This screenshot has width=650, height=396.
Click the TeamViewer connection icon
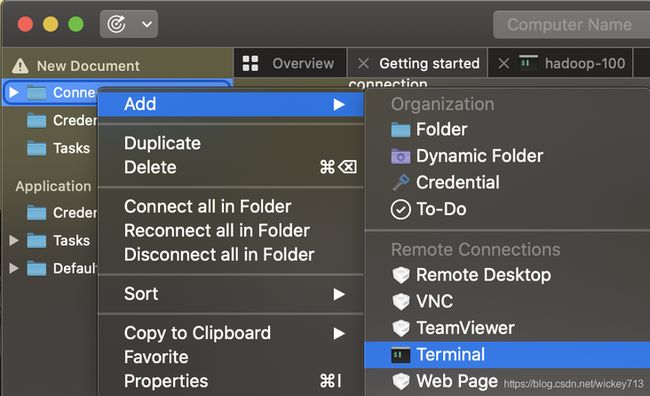coord(401,328)
